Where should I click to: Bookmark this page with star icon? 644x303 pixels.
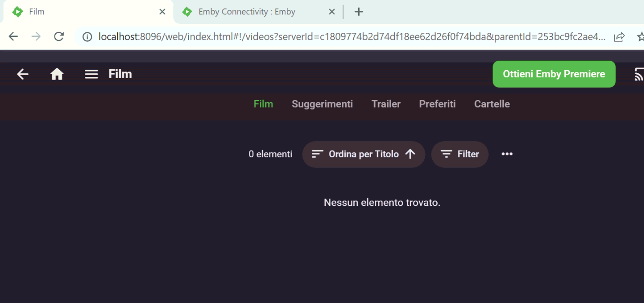[641, 37]
